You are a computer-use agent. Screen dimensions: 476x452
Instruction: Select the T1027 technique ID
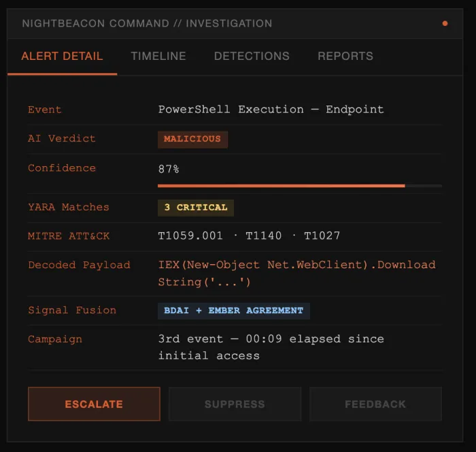322,236
